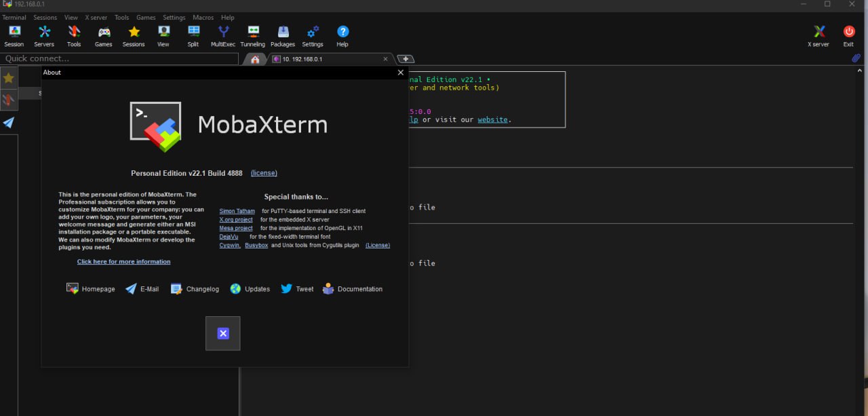Open the X.org project link
Viewport: 868px width, 416px height.
pos(236,220)
